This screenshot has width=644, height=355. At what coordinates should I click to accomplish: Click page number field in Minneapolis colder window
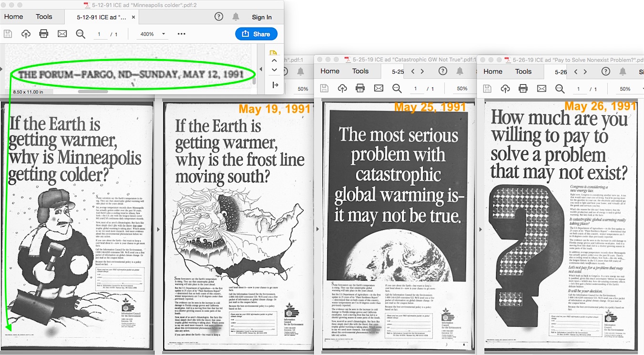click(x=100, y=34)
